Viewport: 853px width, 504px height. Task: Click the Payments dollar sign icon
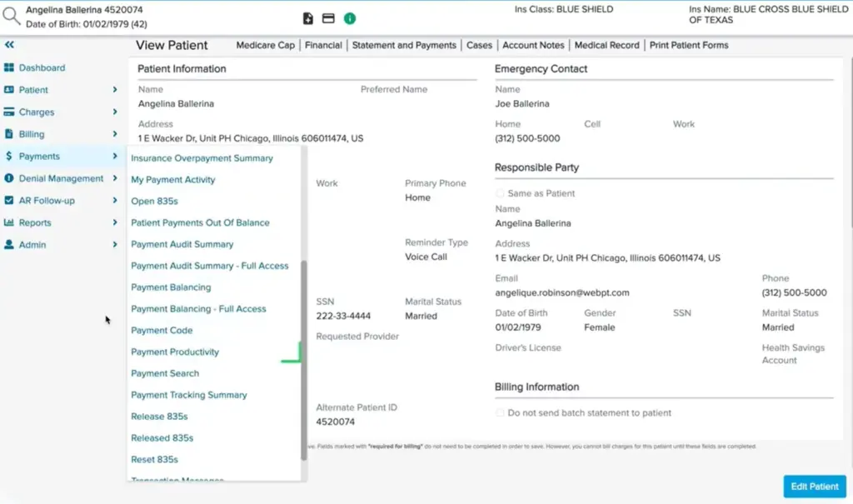pyautogui.click(x=8, y=157)
